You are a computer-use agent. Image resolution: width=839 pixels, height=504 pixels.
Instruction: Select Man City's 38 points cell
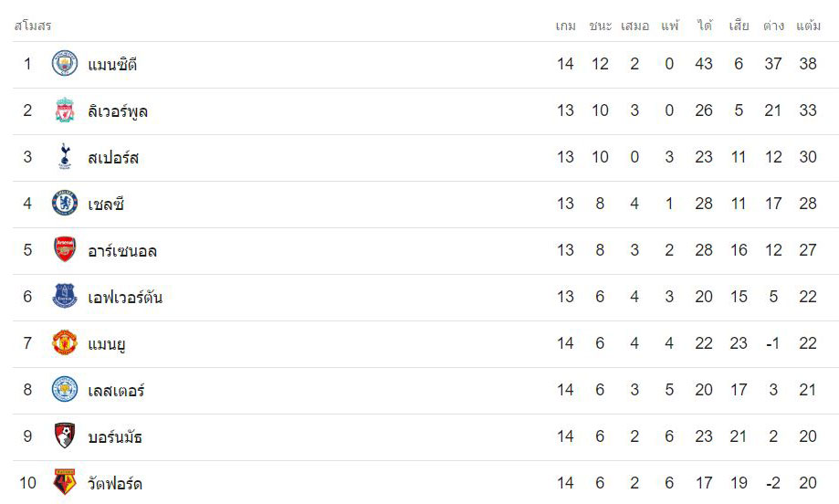tap(808, 64)
